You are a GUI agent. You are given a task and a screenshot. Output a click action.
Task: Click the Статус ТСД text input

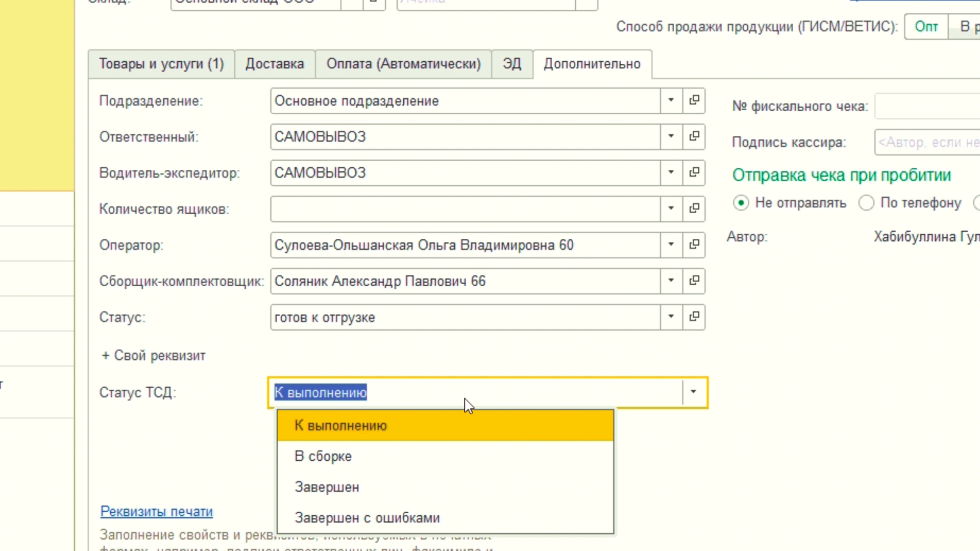(x=476, y=392)
